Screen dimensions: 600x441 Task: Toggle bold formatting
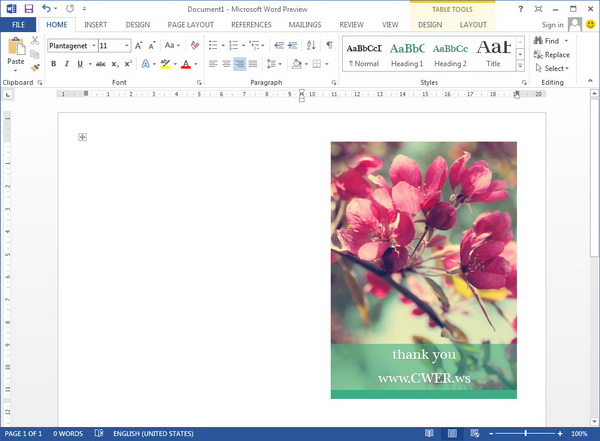[x=53, y=64]
